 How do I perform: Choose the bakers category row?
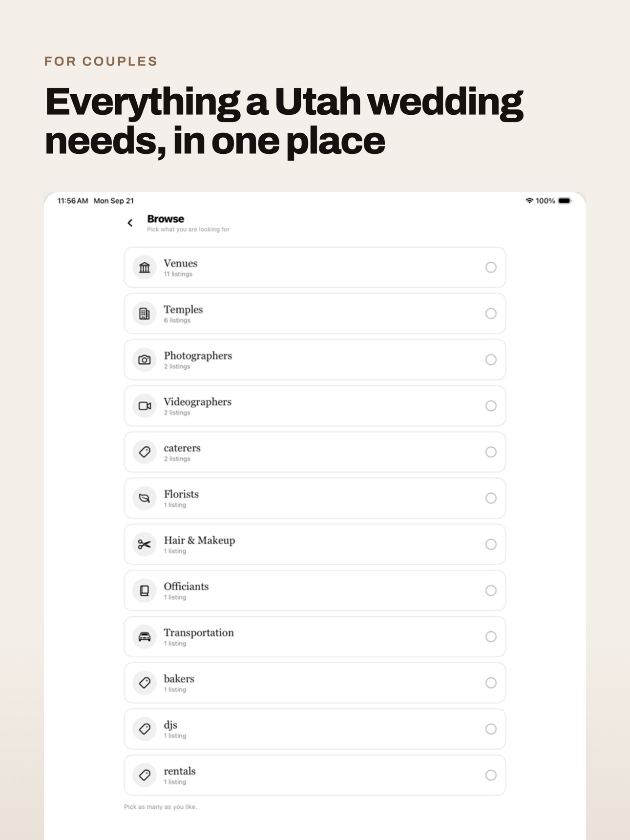click(x=315, y=683)
